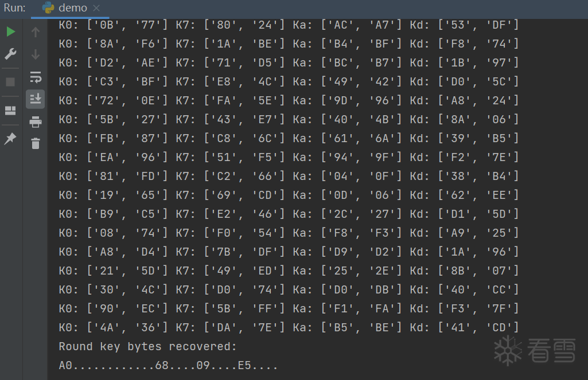Toggle Scroll to End of console
Screen dimensions: 588x380
tap(36, 99)
